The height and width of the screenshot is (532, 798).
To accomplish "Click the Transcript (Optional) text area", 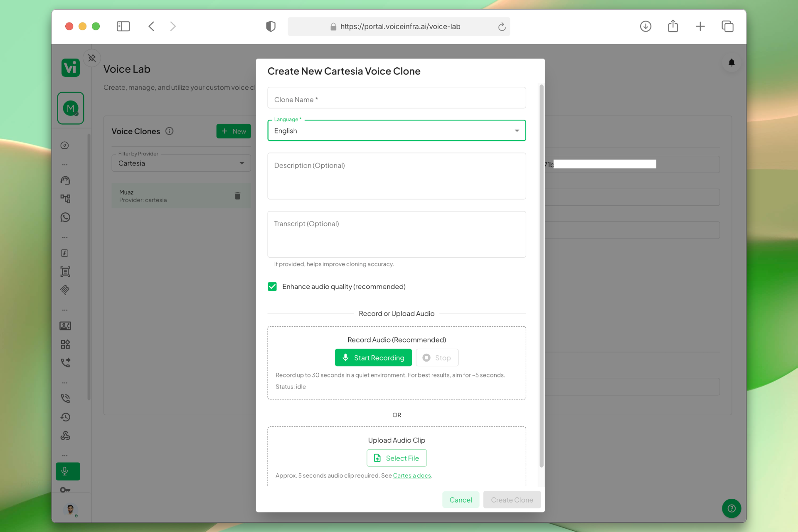I will coord(397,234).
